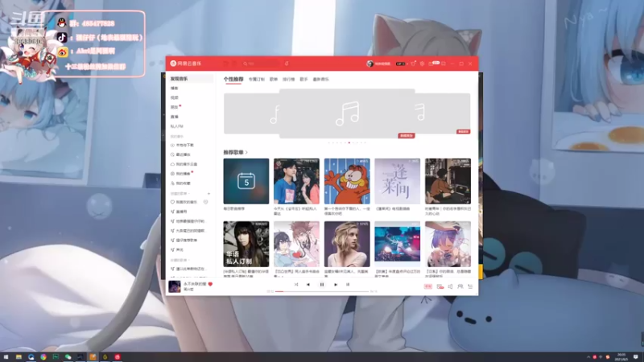The image size is (644, 362).
Task: Open the Garfield cartoon playlist cover
Action: (347, 181)
